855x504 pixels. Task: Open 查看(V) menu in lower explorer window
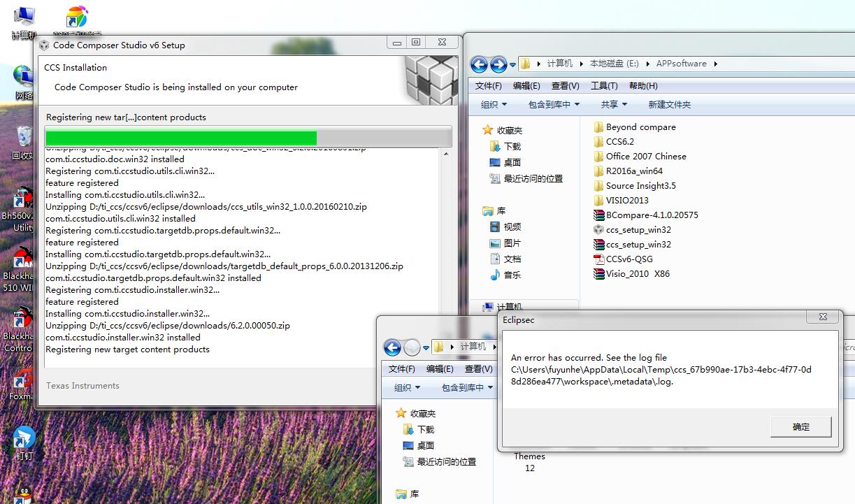coord(478,369)
